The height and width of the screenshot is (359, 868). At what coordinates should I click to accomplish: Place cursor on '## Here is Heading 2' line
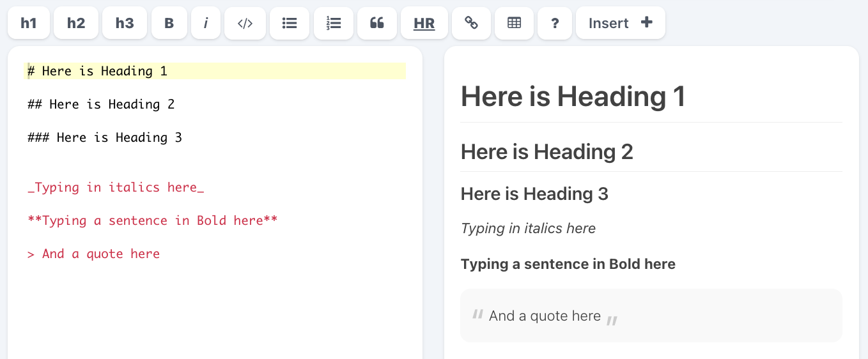point(102,104)
